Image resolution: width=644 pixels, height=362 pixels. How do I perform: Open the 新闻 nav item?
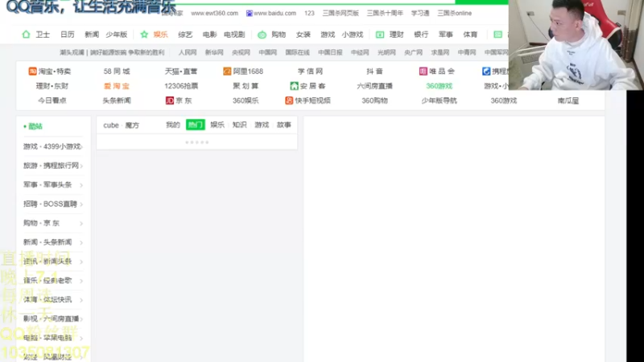pos(92,35)
